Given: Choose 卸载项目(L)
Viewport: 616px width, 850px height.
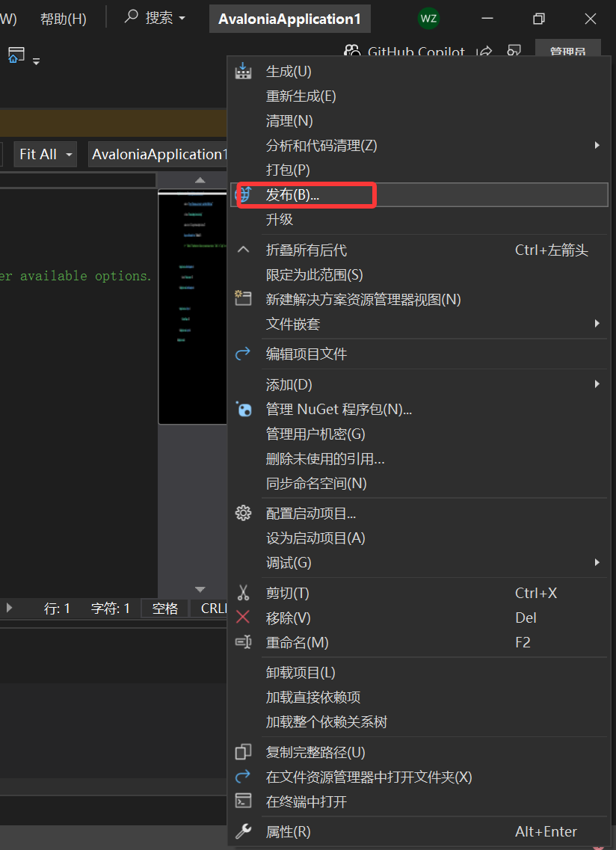Looking at the screenshot, I should click(x=419, y=673).
